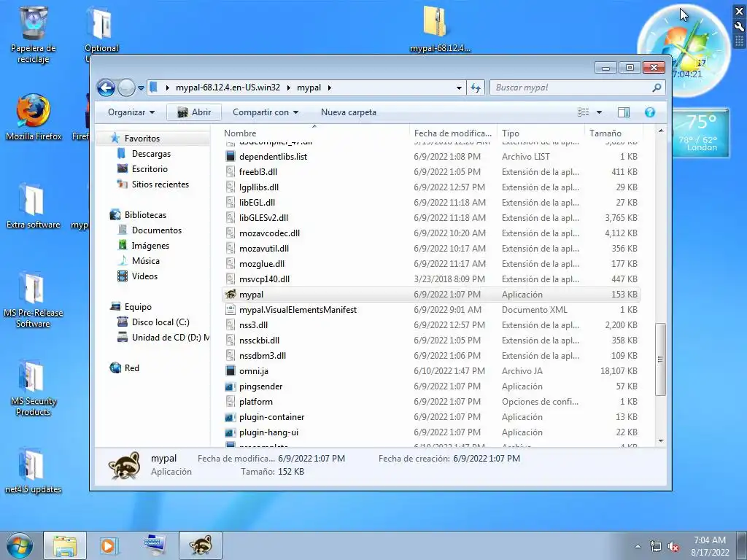Select the plugin-hang-ui application icon
Viewport: 747px width, 560px height.
[x=231, y=432]
